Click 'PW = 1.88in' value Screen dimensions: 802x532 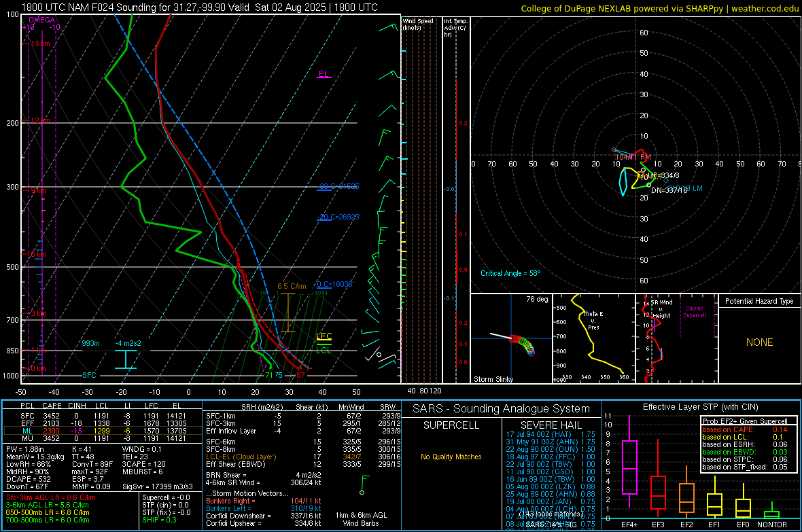point(25,449)
